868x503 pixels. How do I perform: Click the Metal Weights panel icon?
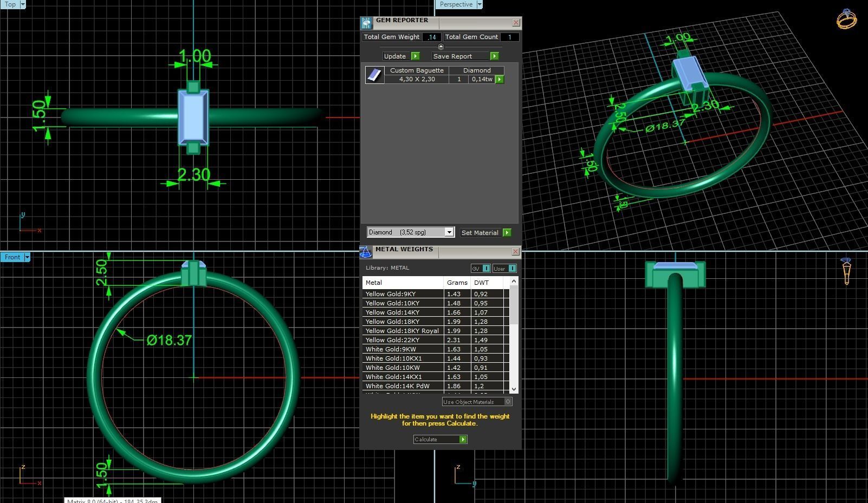pyautogui.click(x=366, y=252)
